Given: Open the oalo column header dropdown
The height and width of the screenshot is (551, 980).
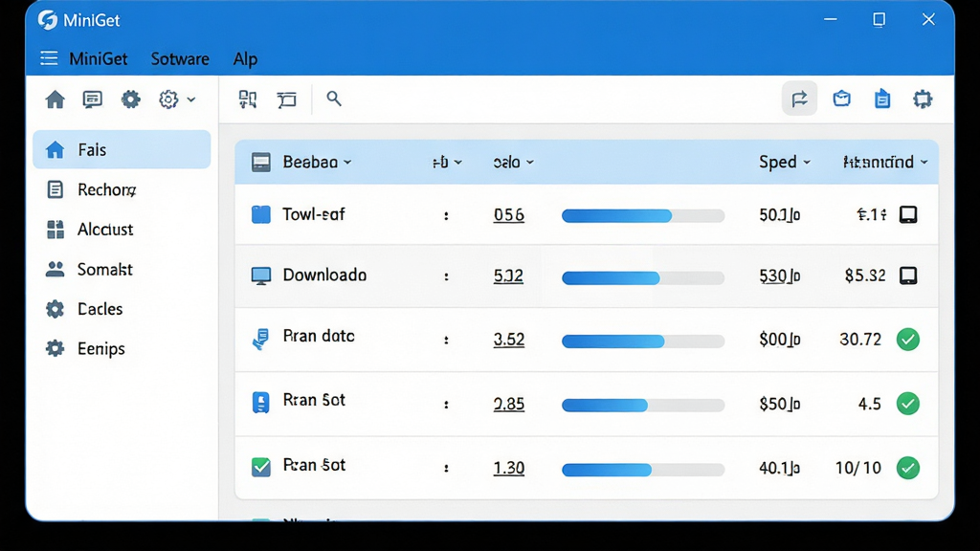Looking at the screenshot, I should coord(530,163).
